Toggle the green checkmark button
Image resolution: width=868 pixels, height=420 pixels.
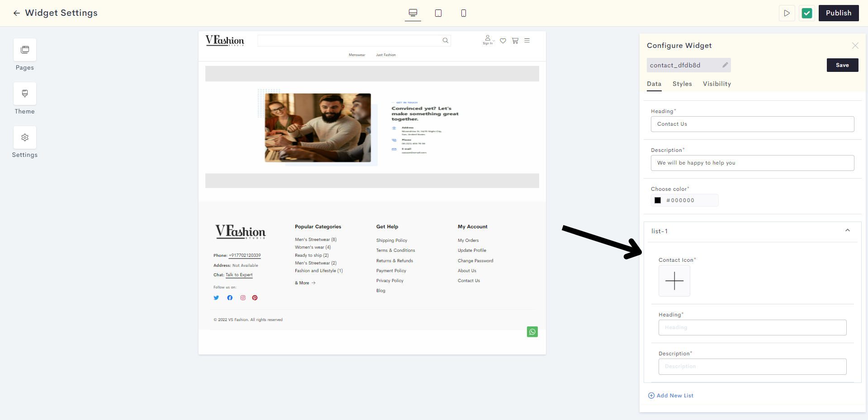click(807, 13)
